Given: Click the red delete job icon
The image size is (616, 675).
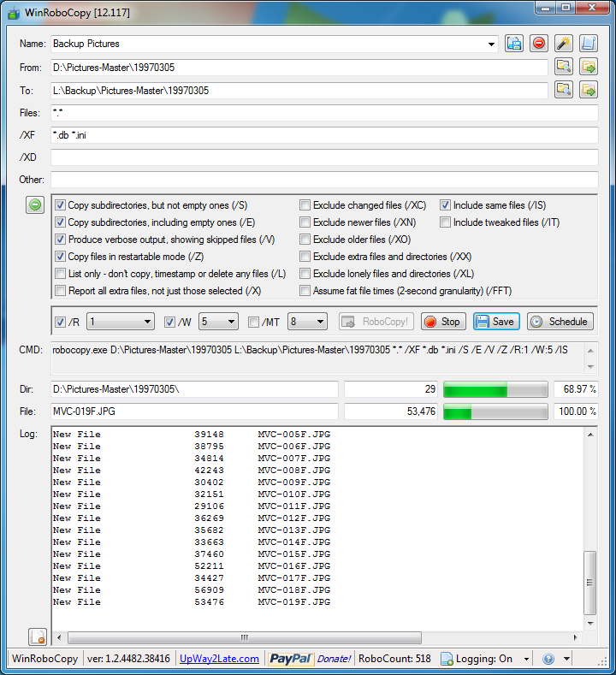Looking at the screenshot, I should click(x=538, y=44).
